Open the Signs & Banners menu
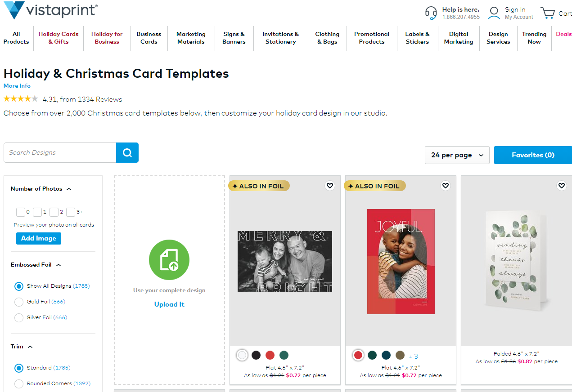572x392 pixels. [234, 38]
